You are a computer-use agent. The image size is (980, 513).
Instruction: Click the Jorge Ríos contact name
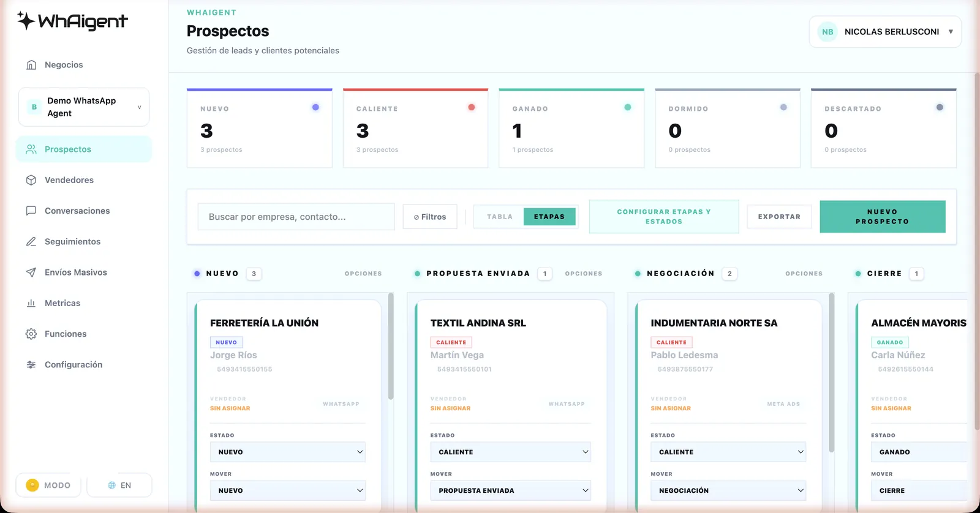coord(233,355)
